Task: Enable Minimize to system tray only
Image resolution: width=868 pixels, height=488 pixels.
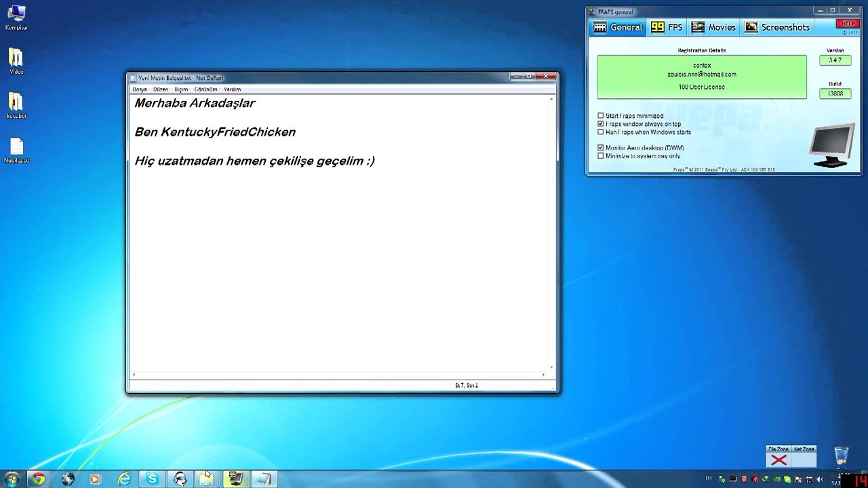Action: [x=600, y=156]
